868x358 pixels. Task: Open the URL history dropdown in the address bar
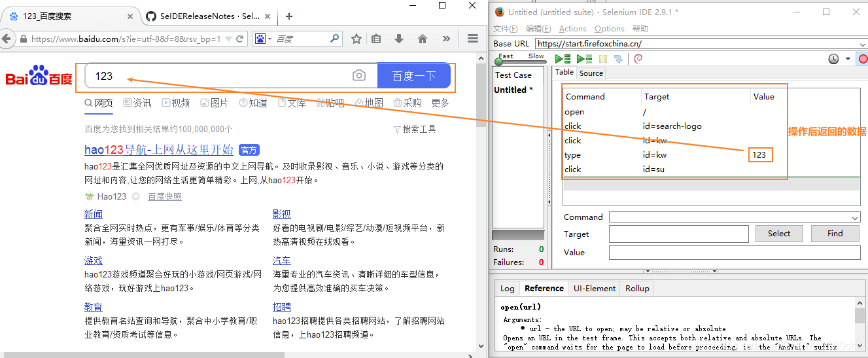[228, 39]
